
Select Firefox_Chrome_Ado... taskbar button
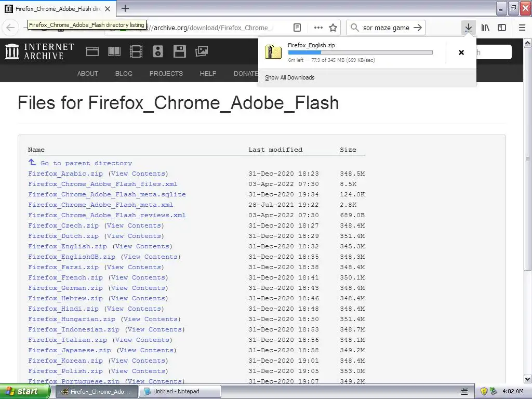[x=96, y=392]
